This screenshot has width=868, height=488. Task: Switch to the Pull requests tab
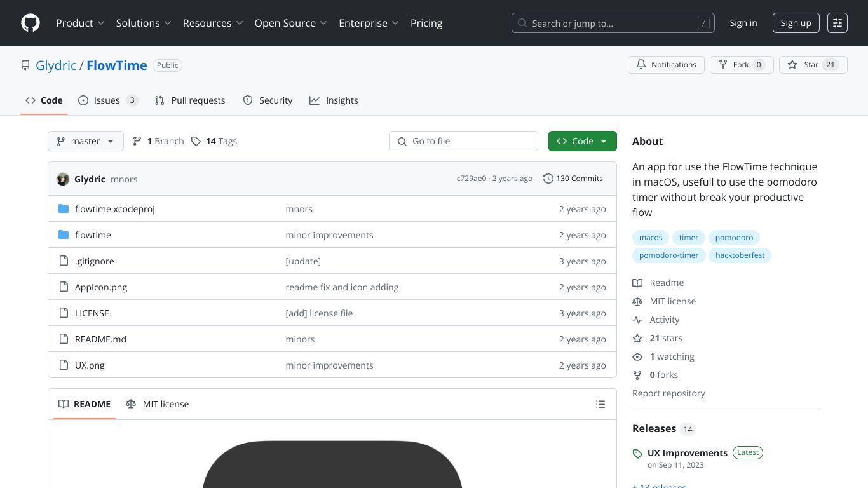pyautogui.click(x=190, y=100)
